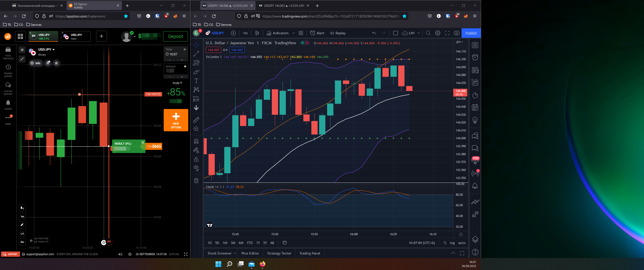Expand the favorite indicators dropdown arrow
Viewport: 644px width, 270px height.
click(294, 33)
